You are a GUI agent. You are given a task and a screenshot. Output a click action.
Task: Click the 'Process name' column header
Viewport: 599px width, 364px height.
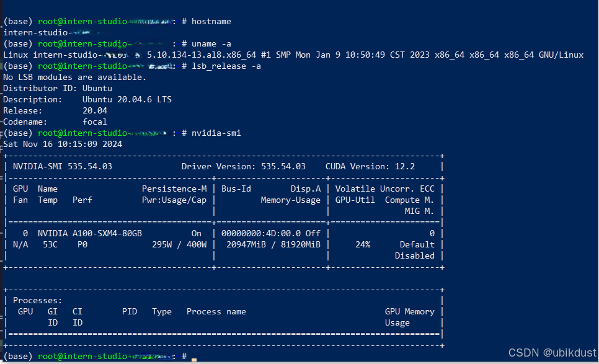point(216,312)
